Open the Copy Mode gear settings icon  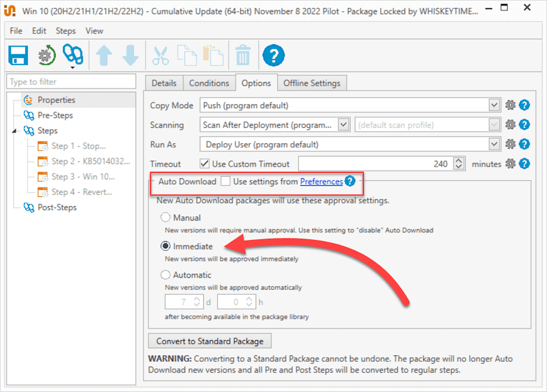click(510, 105)
